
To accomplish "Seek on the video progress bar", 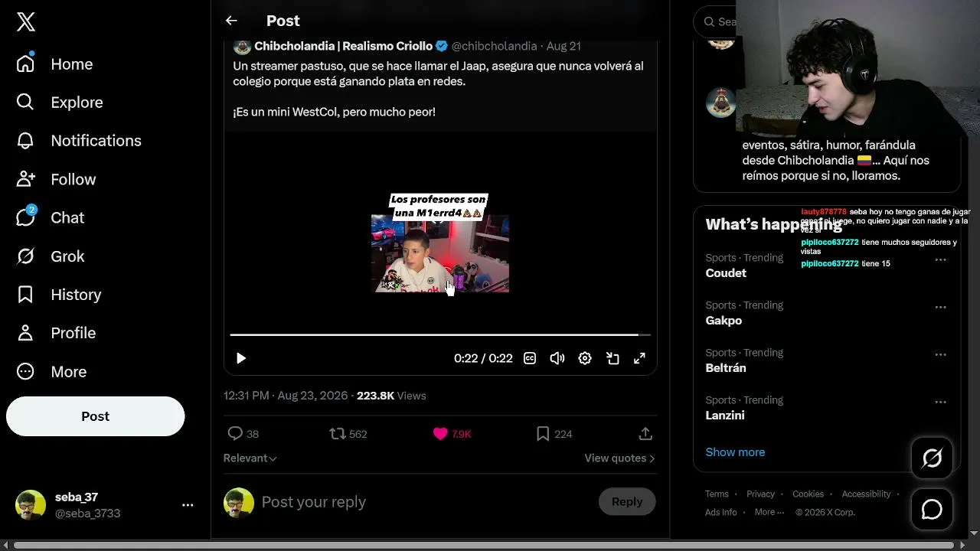I will [x=440, y=334].
